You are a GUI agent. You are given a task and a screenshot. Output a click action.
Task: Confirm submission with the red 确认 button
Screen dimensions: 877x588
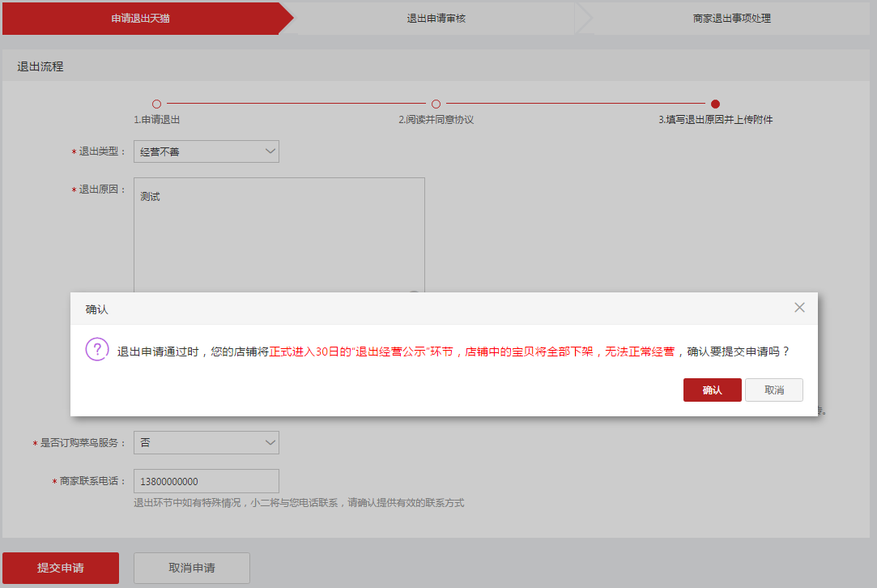(x=712, y=390)
